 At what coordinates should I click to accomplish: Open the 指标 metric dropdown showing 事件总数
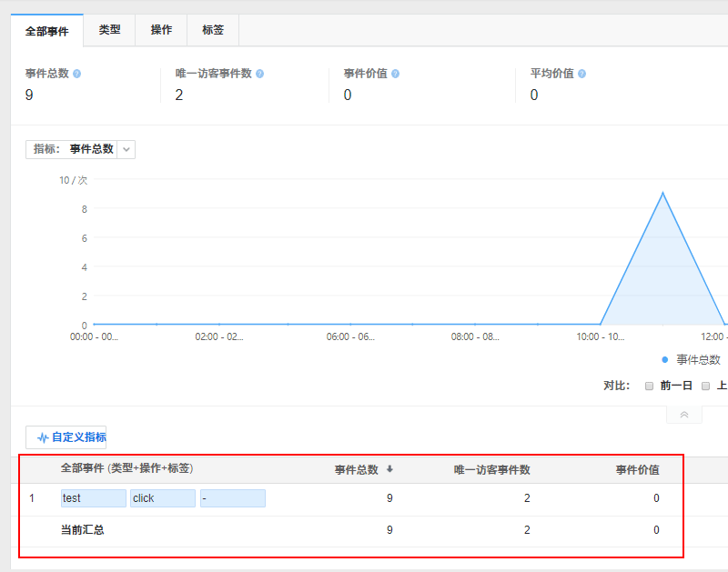point(126,149)
